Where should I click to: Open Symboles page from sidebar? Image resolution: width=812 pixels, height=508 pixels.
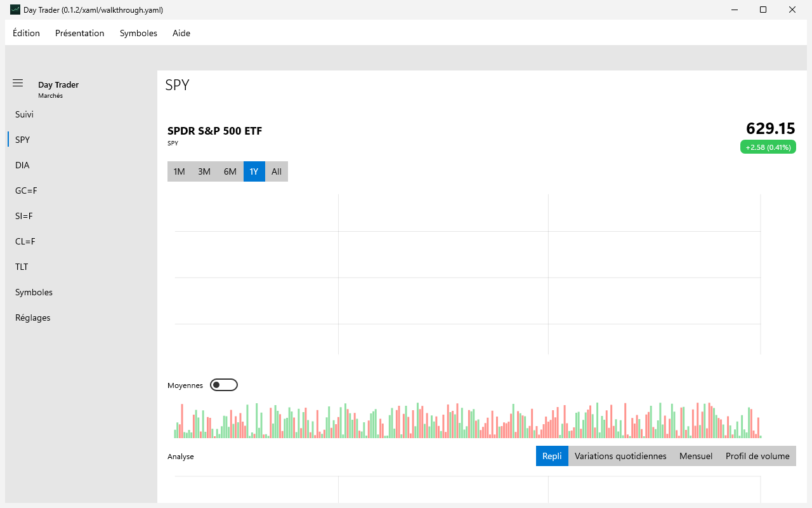pos(81,292)
